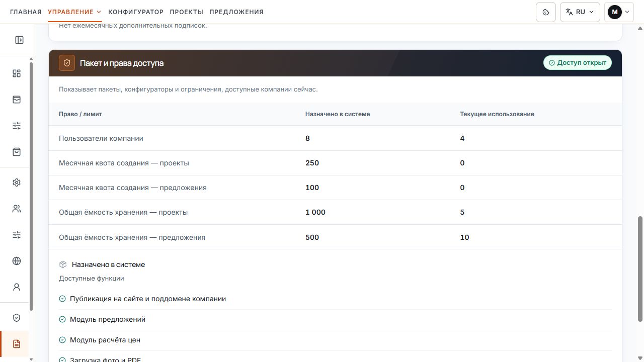Click the check icon beside 'Модуль расчёта цен'
This screenshot has width=644, height=362.
[x=62, y=340]
